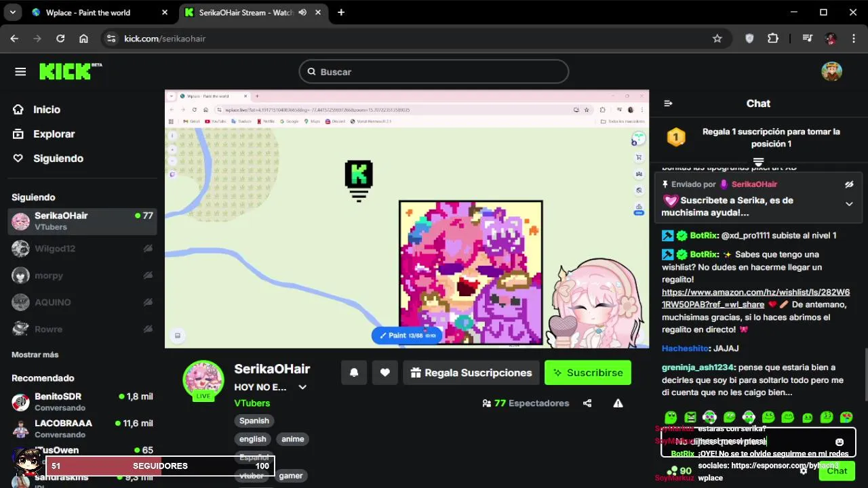Screen dimensions: 868x488
Task: Focus the Buscar search field
Action: pyautogui.click(x=434, y=72)
